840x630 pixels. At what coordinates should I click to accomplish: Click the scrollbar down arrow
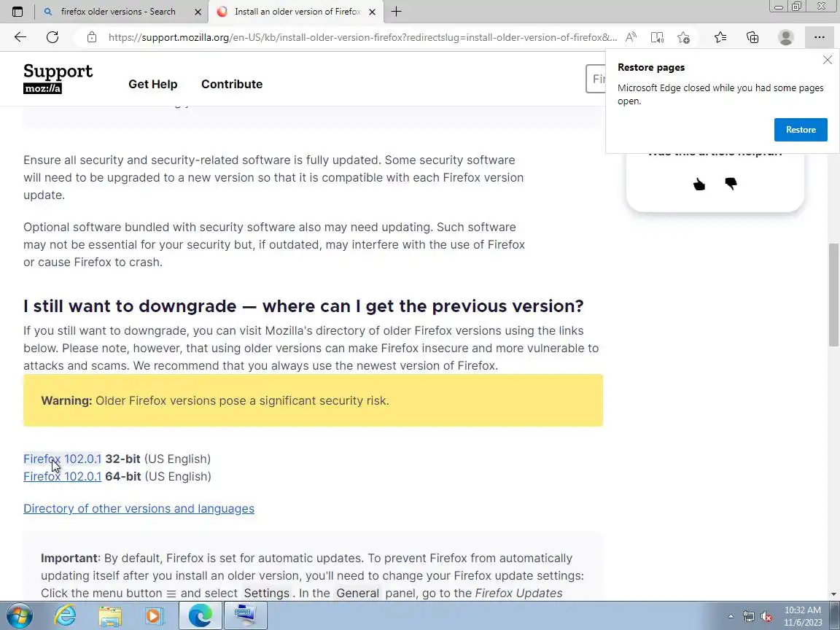click(833, 594)
